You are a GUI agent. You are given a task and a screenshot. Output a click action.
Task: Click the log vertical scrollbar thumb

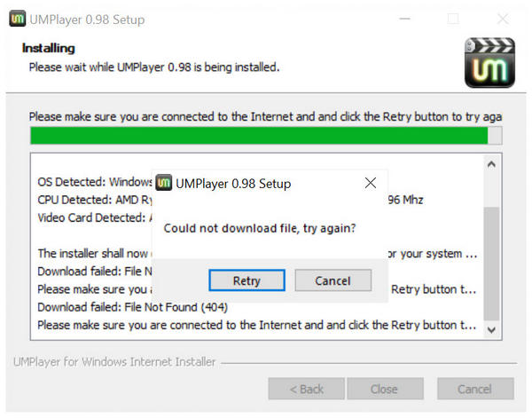(491, 264)
